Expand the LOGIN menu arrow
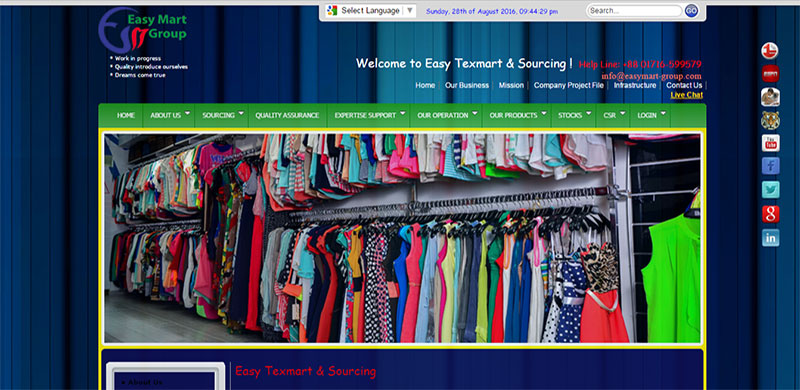This screenshot has width=800, height=390. (663, 113)
